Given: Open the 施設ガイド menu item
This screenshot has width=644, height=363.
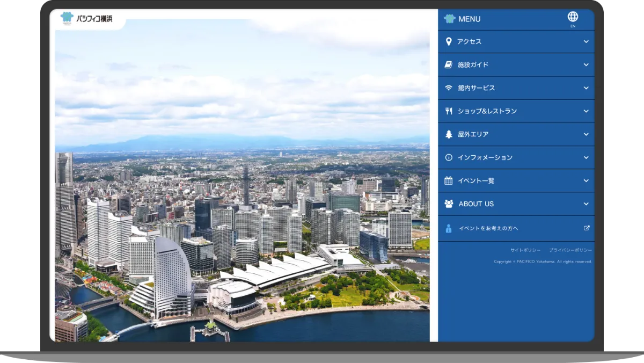Looking at the screenshot, I should coord(516,64).
